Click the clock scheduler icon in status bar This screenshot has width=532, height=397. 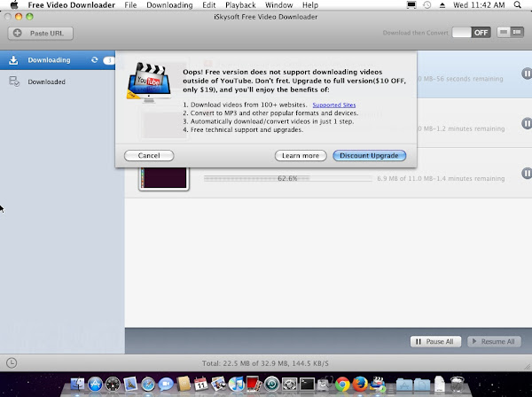click(x=12, y=362)
